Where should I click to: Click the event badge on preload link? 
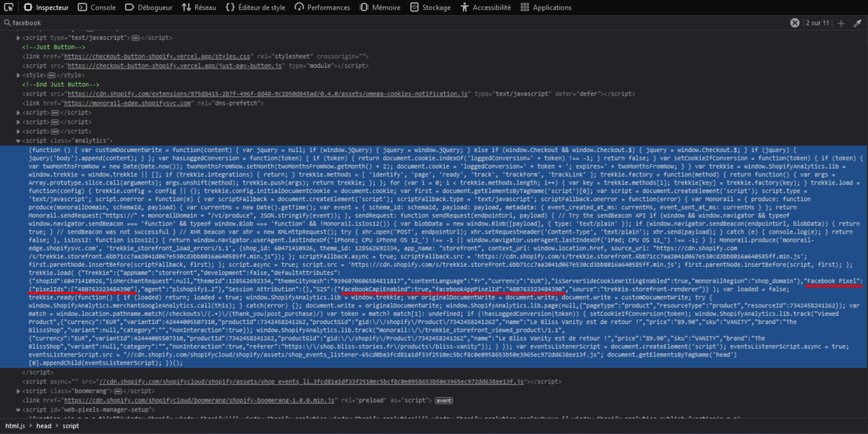443,400
